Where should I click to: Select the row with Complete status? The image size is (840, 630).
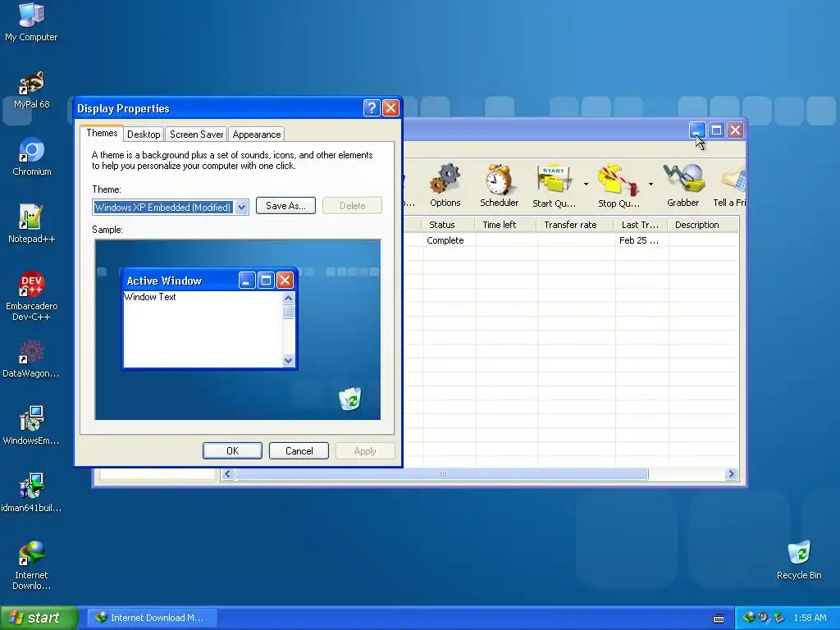tap(571, 240)
